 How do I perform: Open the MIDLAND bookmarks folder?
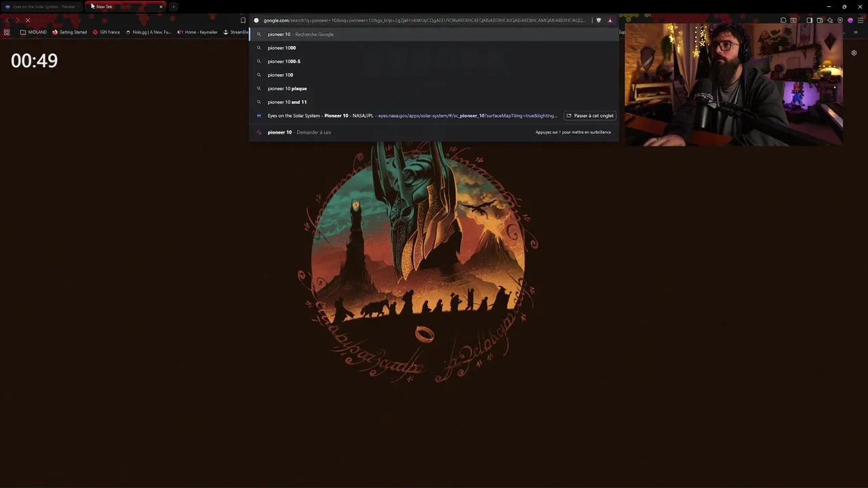point(33,32)
